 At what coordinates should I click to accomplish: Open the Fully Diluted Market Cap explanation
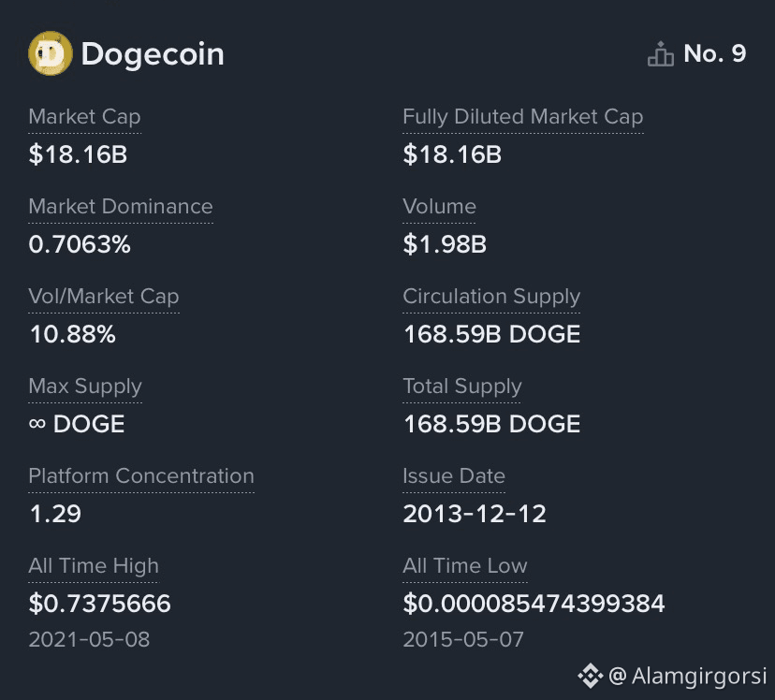523,116
